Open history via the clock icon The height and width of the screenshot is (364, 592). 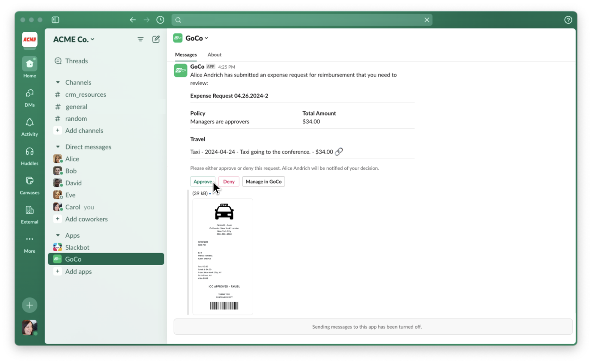pos(160,19)
